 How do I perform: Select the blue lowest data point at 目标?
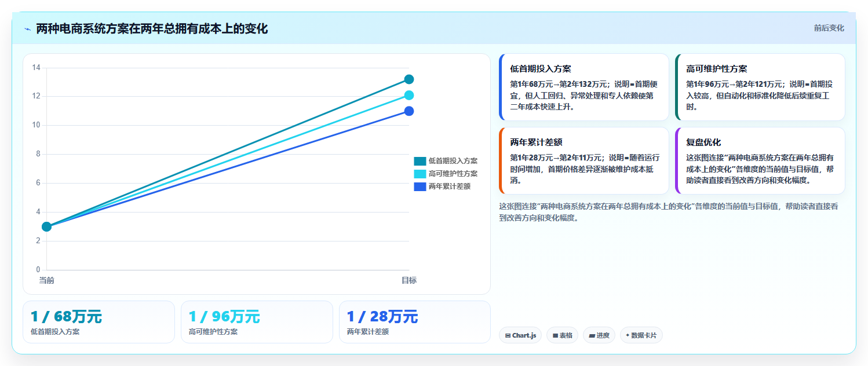coord(409,111)
